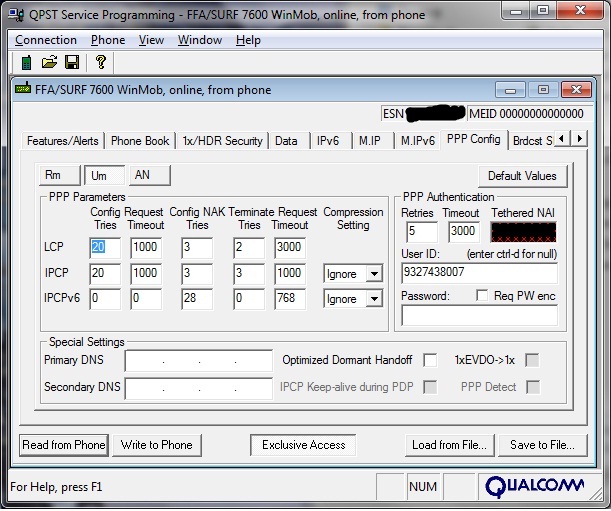Click the Secondary DNS address field

199,388
